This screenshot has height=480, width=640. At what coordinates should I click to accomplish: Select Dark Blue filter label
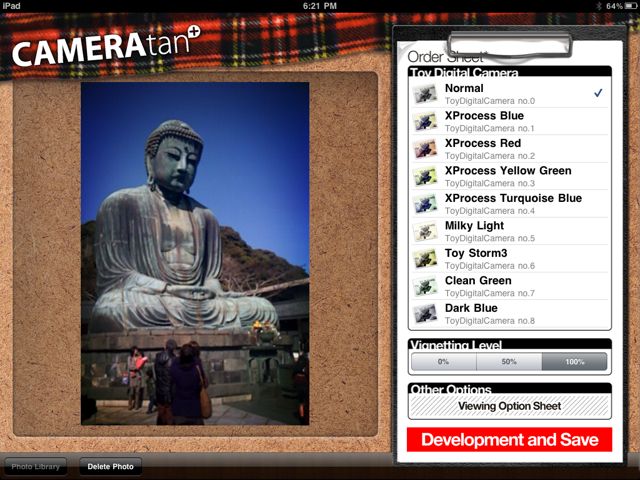[471, 308]
